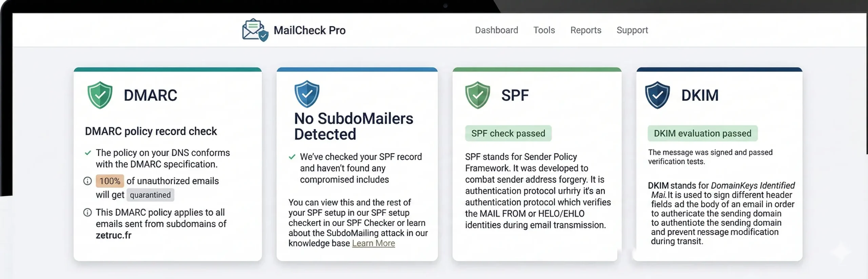Click info icon beside 100% unauthorized emails
The width and height of the screenshot is (868, 279).
tap(87, 181)
